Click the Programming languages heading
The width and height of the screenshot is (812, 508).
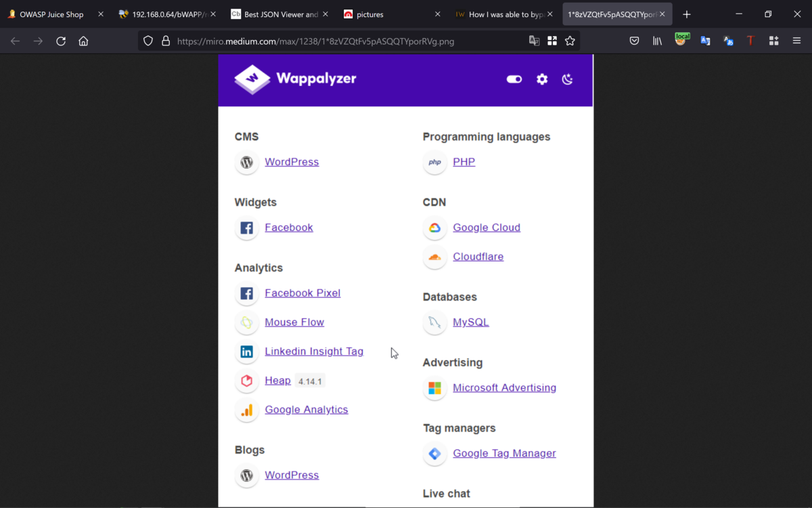click(487, 137)
